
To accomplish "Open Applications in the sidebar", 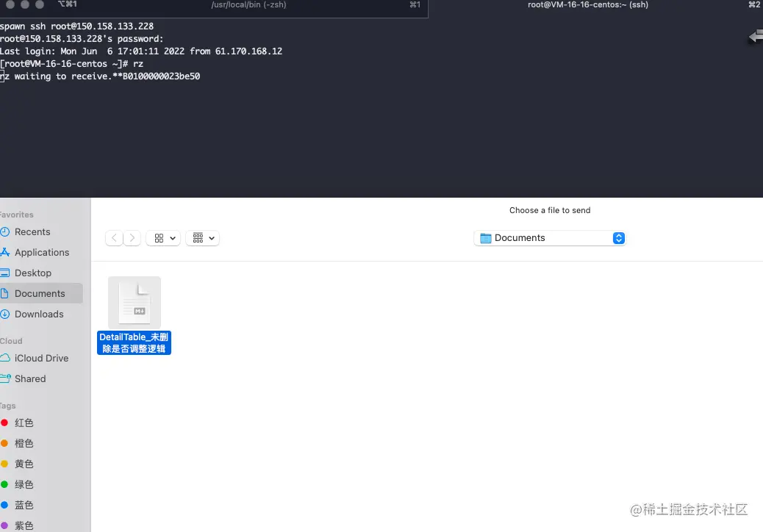I will click(x=41, y=252).
